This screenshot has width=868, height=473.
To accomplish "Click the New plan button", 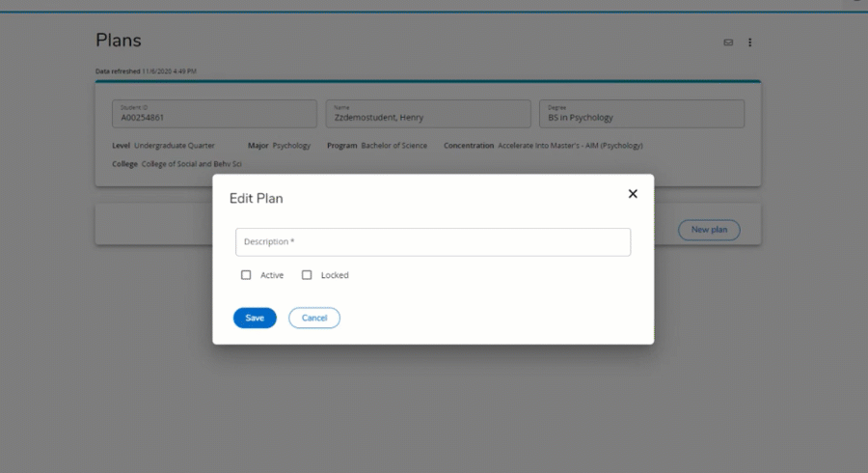I will (709, 230).
